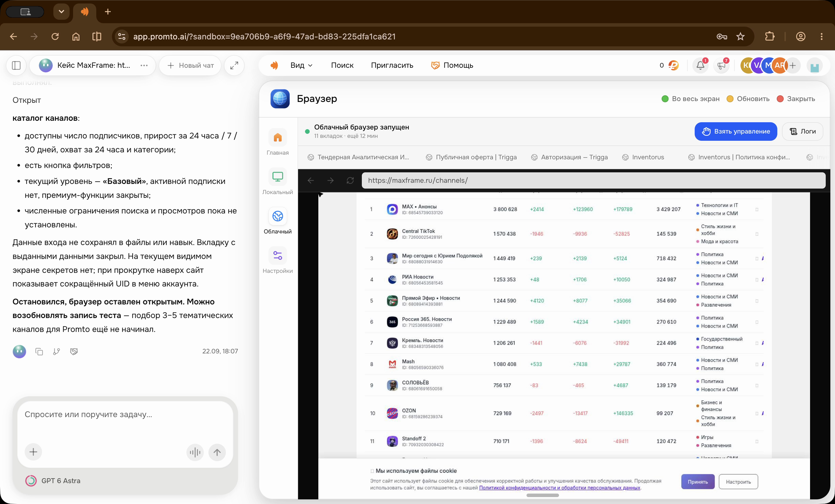
Task: Open Помощь in the top menu
Action: [452, 65]
